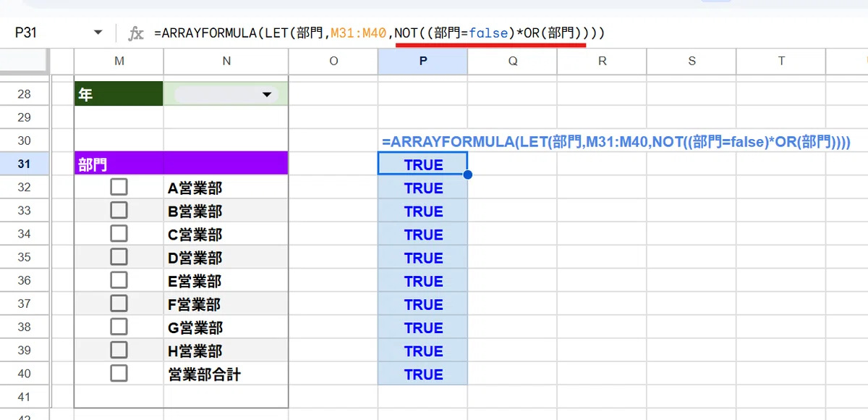Click the D営業部 cell
Screen dimensions: 868x420
click(226, 257)
